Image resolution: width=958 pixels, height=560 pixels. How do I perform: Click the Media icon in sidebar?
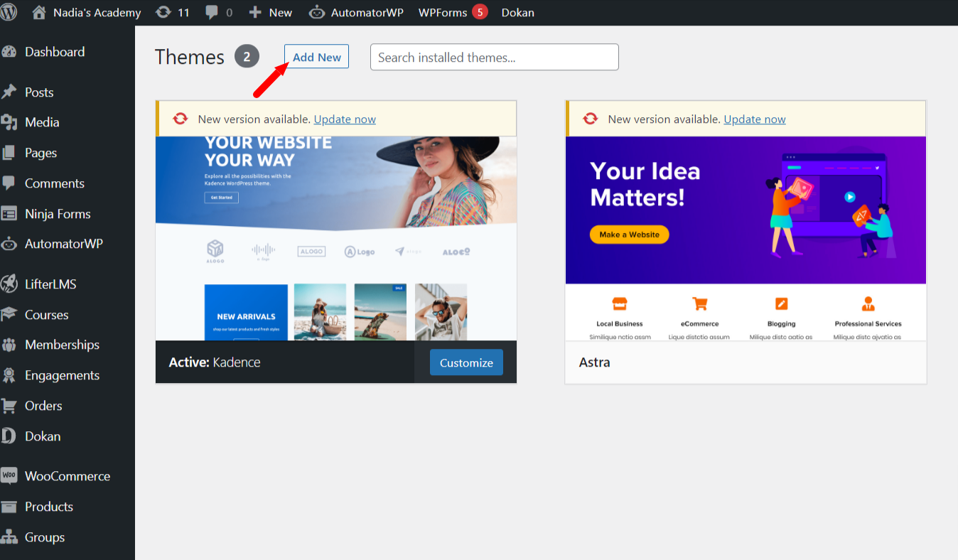coord(9,122)
